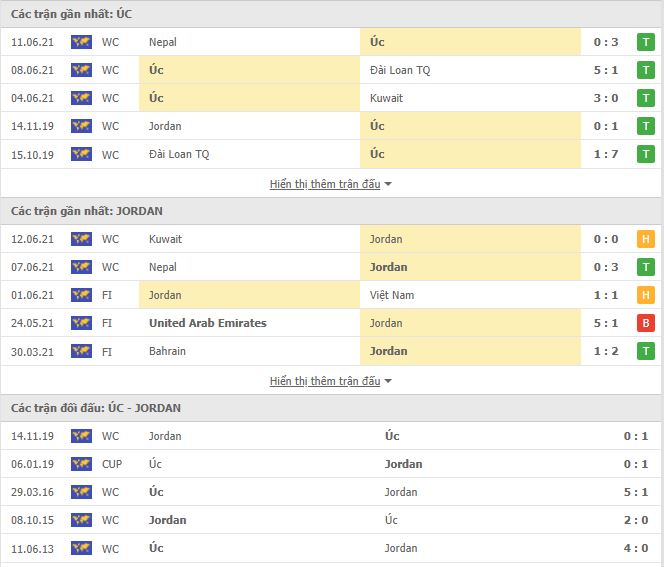Open the Việt Nam team link
Image resolution: width=664 pixels, height=567 pixels.
coord(392,295)
